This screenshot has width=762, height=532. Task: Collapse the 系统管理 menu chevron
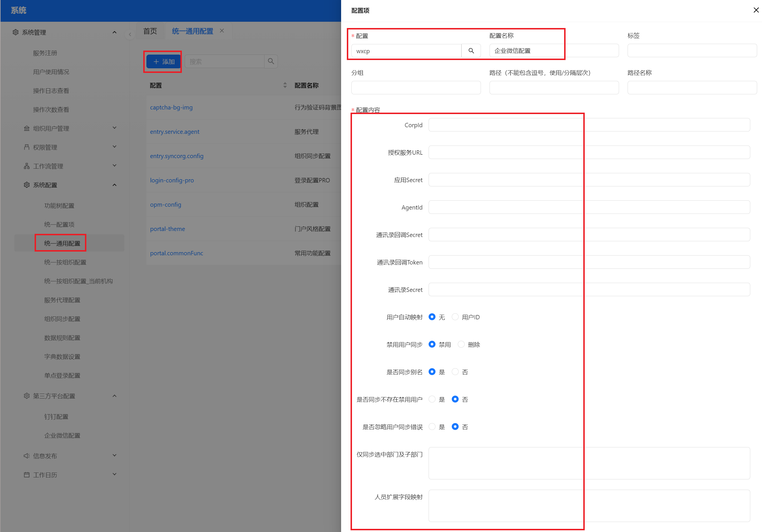pos(114,32)
